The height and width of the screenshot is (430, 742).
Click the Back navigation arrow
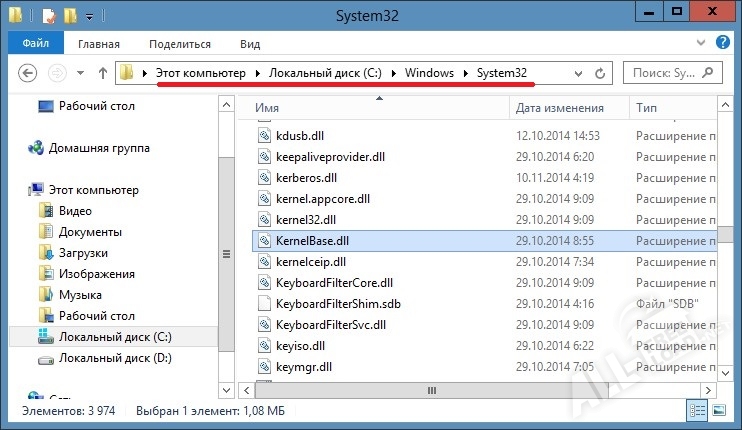click(x=28, y=73)
